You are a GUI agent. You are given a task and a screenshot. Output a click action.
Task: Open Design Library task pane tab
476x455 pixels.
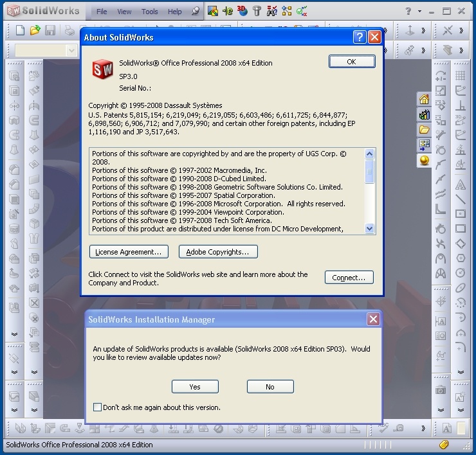(x=425, y=114)
